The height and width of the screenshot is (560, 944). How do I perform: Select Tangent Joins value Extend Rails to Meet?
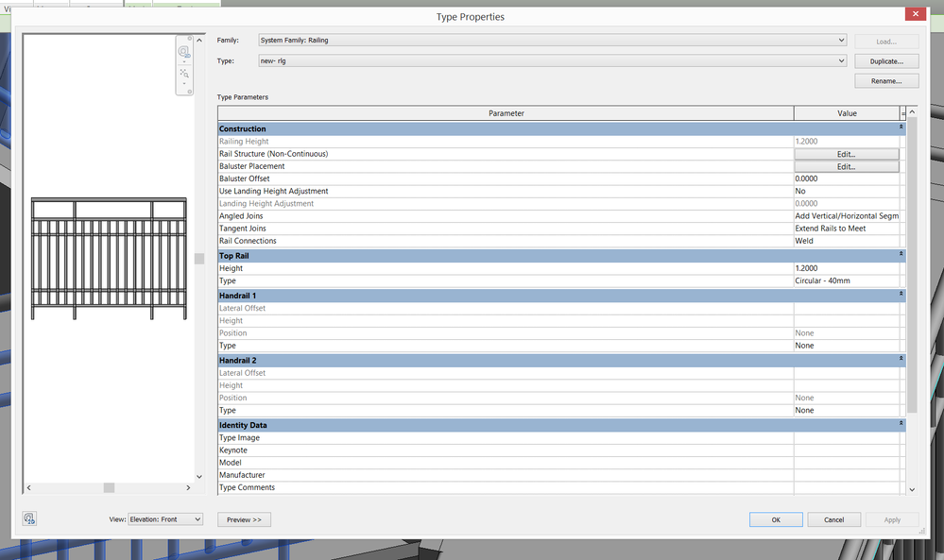coord(847,229)
